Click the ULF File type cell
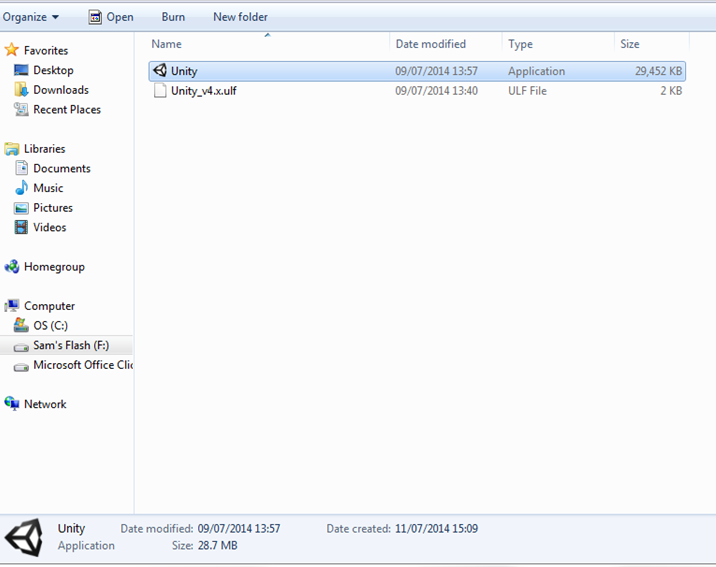The image size is (716, 567). 527,91
